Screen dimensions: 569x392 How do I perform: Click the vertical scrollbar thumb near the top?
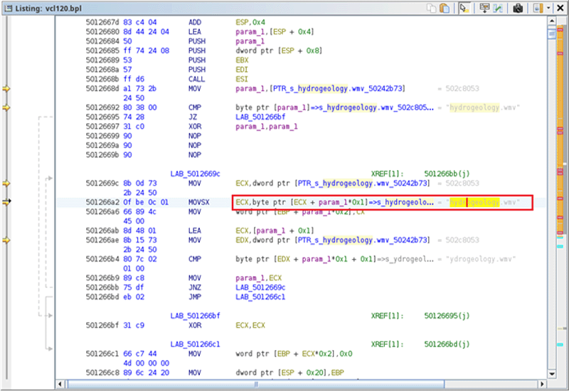click(552, 33)
